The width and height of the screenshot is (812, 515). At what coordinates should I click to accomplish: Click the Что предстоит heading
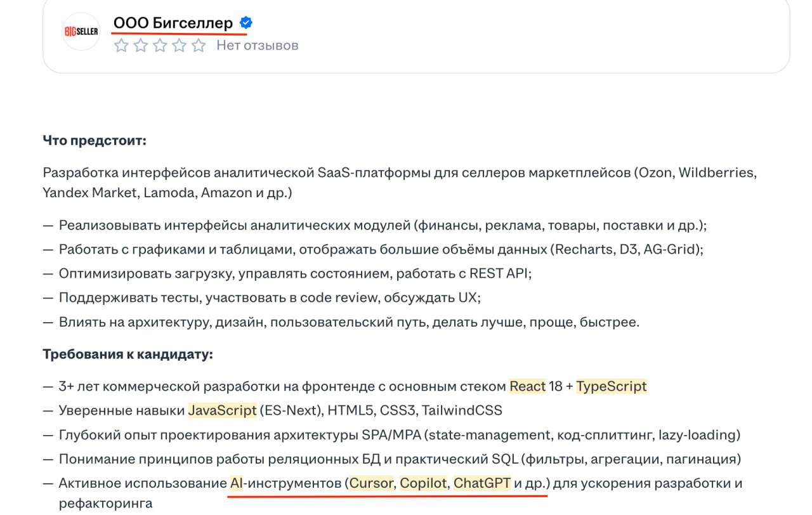[95, 140]
